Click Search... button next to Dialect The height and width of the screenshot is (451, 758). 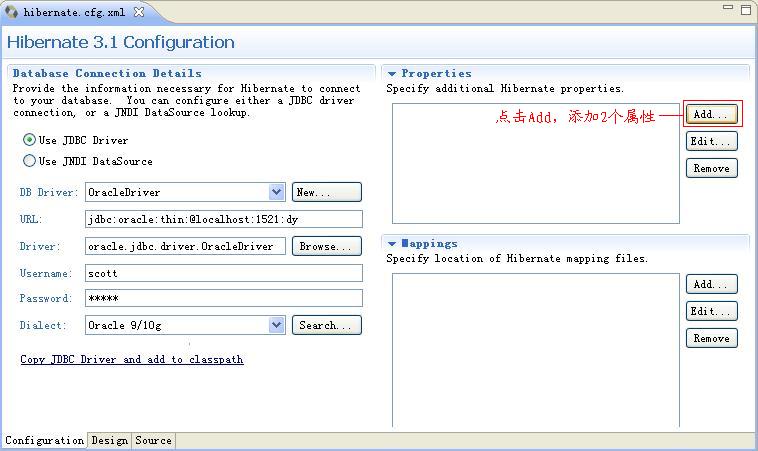pyautogui.click(x=327, y=325)
